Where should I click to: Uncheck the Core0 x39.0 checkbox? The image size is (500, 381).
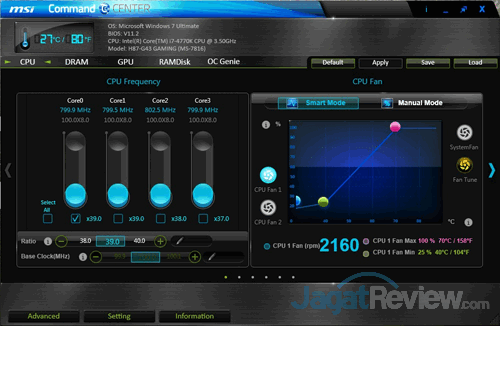[x=76, y=219]
